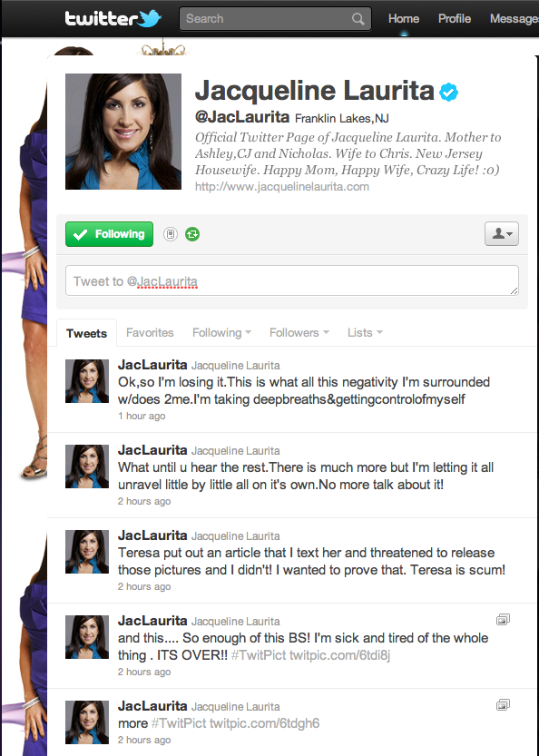Click the search magnifying glass icon

358,19
